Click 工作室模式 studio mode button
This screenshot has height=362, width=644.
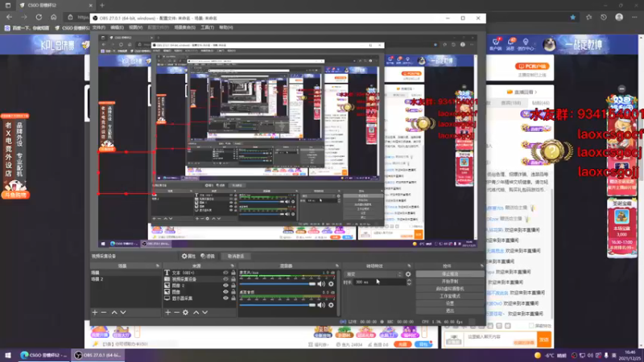coord(450,296)
